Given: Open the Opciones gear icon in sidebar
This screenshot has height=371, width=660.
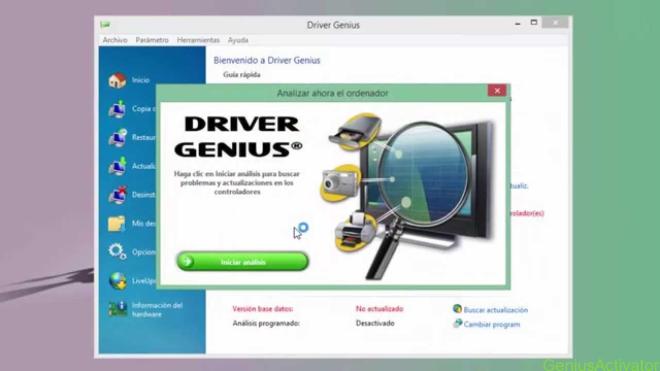Looking at the screenshot, I should tap(117, 252).
